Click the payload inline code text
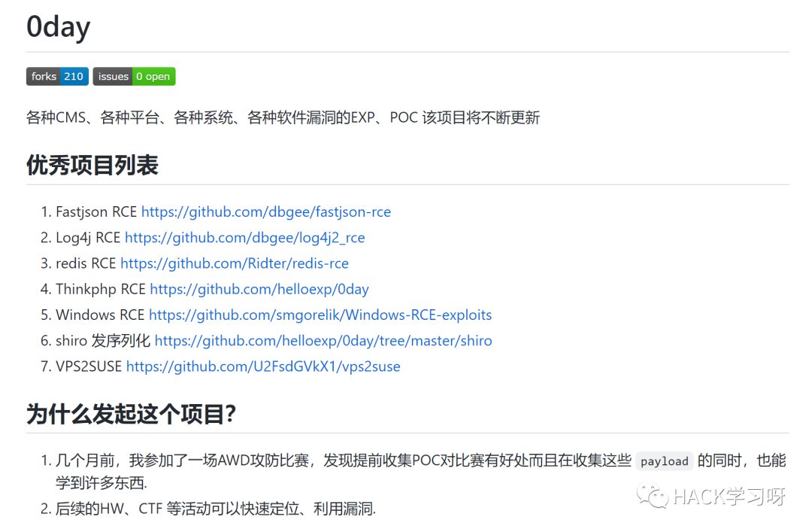 [x=665, y=461]
